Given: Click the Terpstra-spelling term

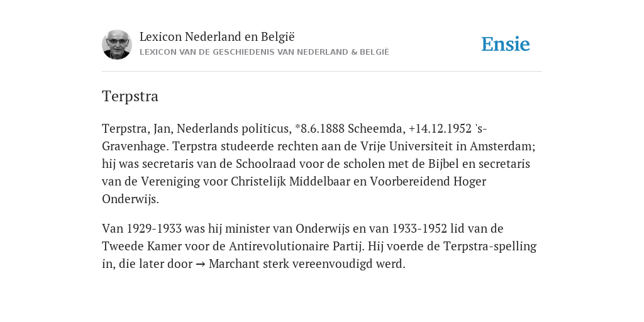Looking at the screenshot, I should pyautogui.click(x=489, y=246).
